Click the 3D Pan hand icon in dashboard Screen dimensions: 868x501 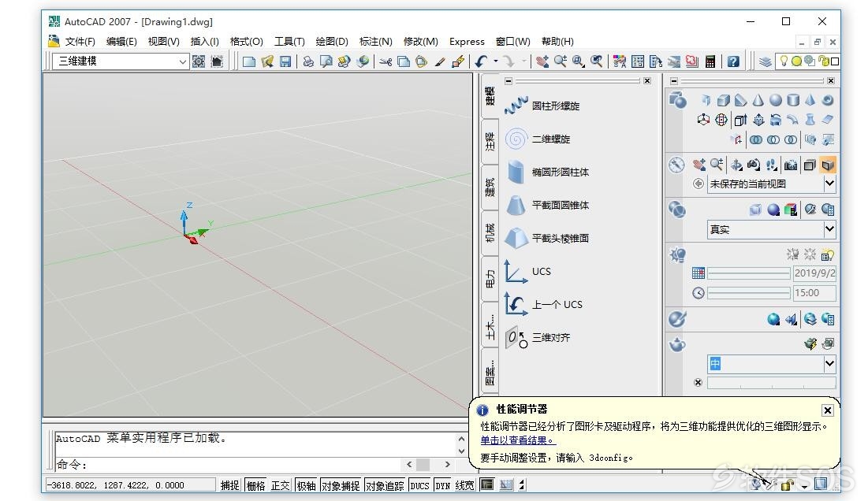coord(698,165)
